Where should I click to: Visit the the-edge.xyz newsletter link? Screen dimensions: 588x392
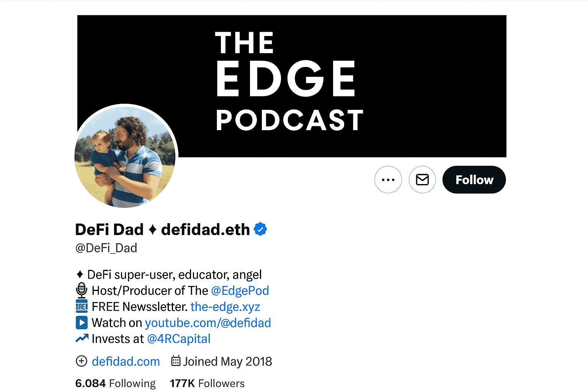225,307
